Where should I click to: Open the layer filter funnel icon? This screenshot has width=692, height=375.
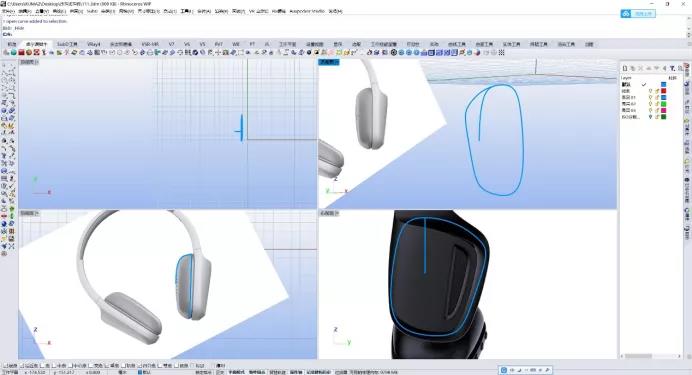[x=672, y=68]
